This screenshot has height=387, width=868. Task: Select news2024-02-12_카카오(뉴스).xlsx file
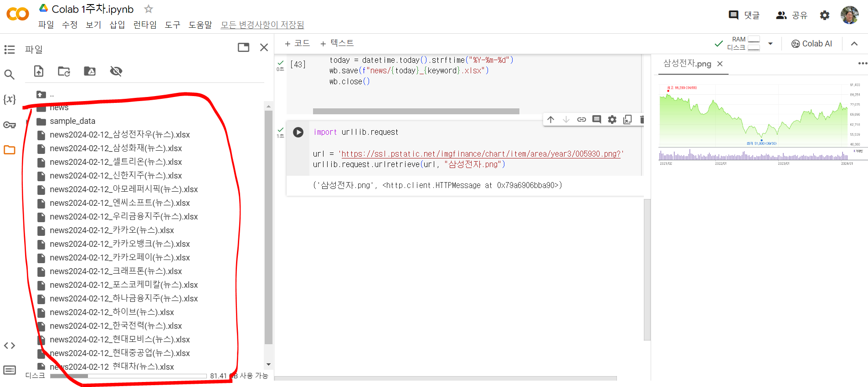pyautogui.click(x=112, y=230)
